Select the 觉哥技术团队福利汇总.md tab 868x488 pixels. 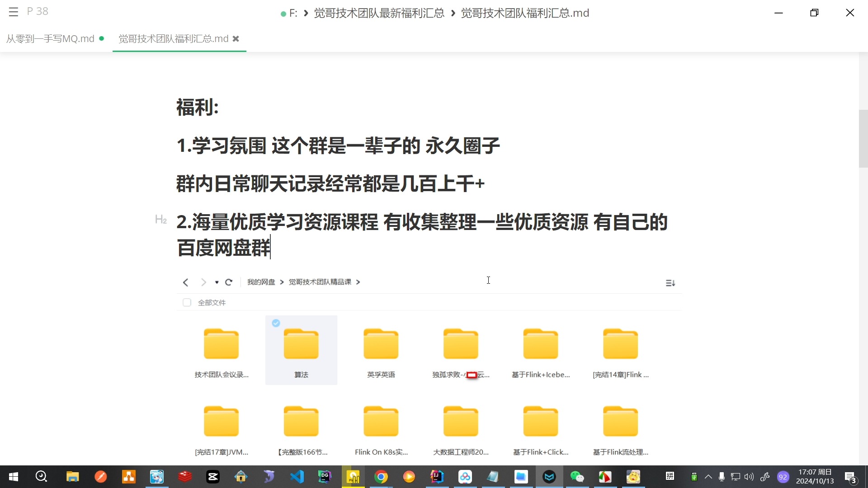(174, 39)
